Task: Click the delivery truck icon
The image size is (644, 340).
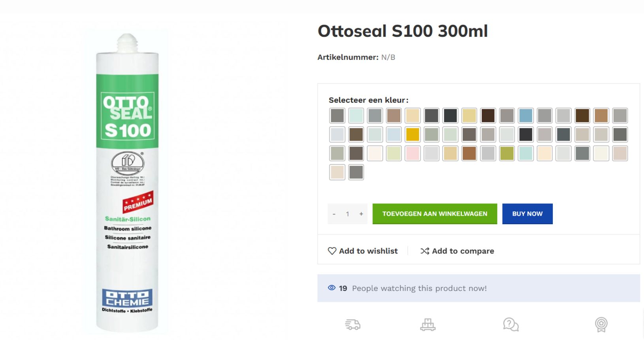Action: click(x=353, y=325)
